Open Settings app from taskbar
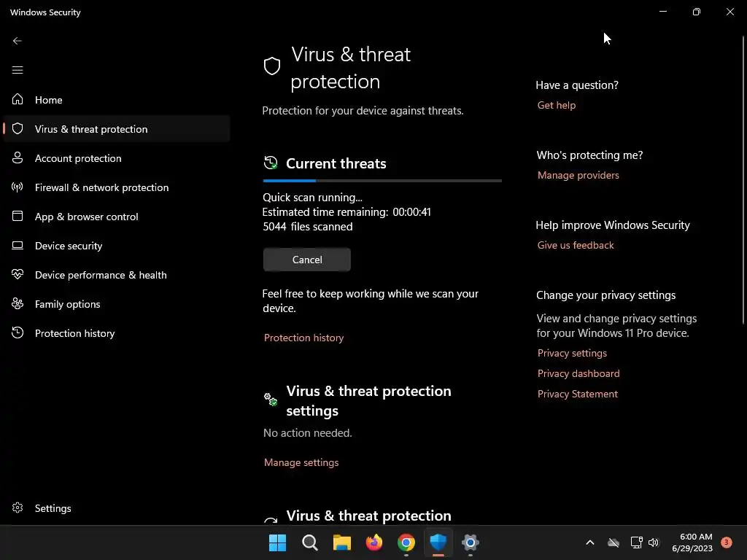Image resolution: width=747 pixels, height=560 pixels. coord(470,542)
